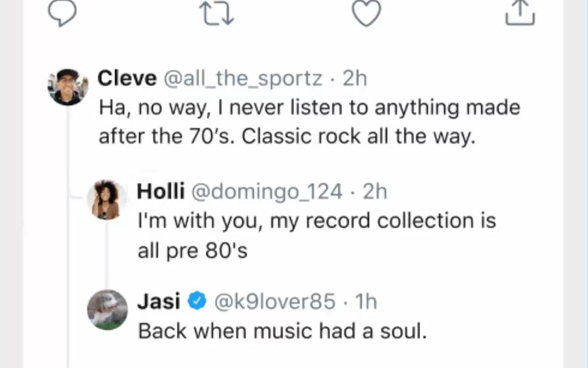Click the 2h timestamp on Cleve's tweet
This screenshot has height=368, width=588.
[x=355, y=78]
